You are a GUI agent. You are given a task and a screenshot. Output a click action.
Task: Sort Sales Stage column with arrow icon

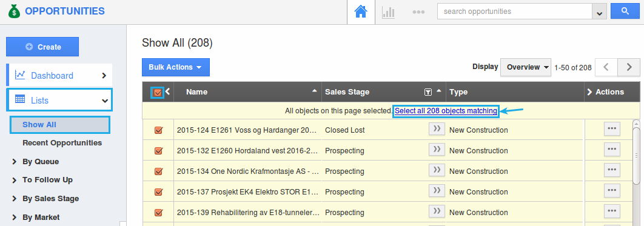(438, 90)
